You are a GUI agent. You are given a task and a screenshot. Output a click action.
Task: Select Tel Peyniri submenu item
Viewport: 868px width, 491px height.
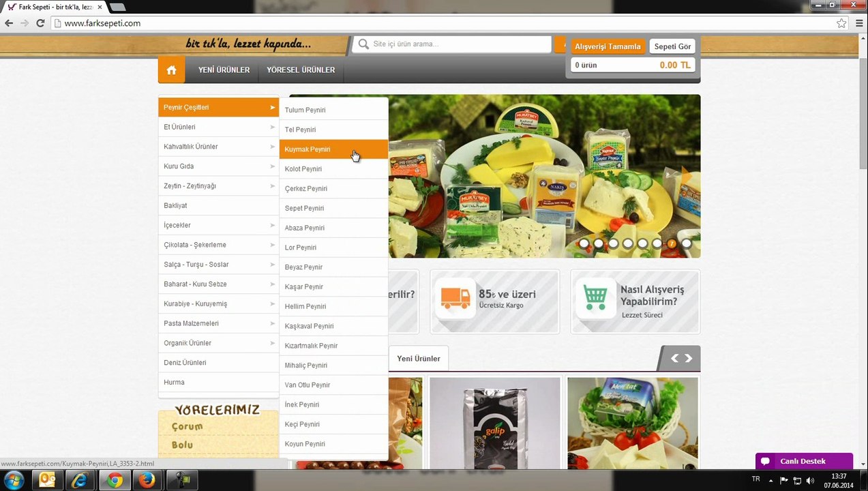pyautogui.click(x=333, y=130)
